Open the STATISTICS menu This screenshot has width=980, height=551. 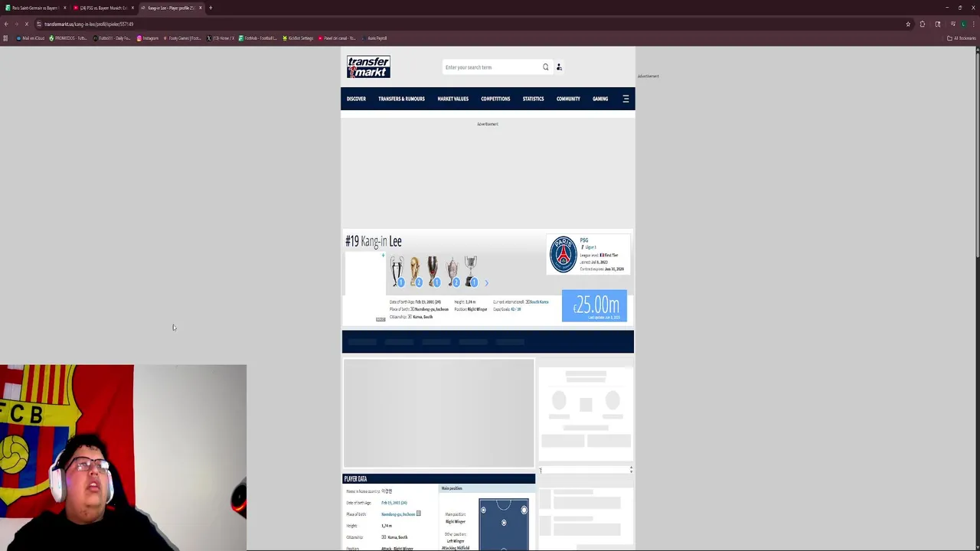[x=533, y=99]
